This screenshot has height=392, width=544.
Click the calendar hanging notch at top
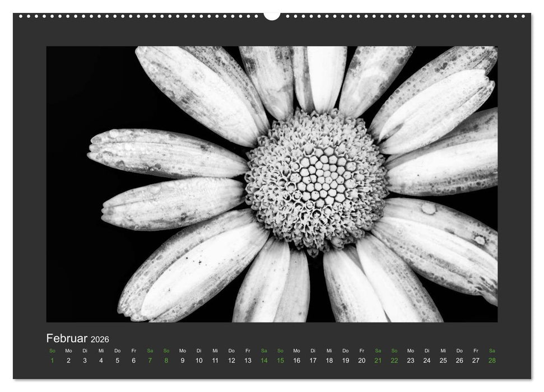pyautogui.click(x=272, y=16)
